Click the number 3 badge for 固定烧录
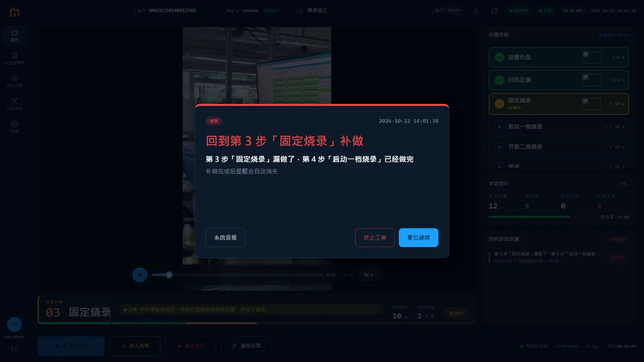 (x=499, y=104)
